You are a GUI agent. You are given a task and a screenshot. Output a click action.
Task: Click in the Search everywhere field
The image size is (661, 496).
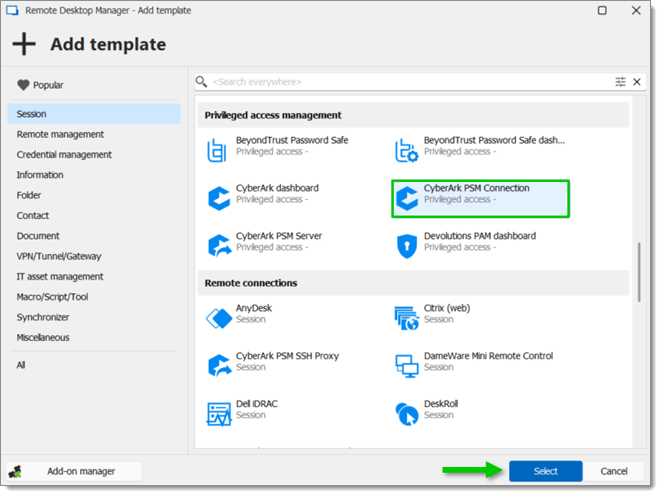411,82
